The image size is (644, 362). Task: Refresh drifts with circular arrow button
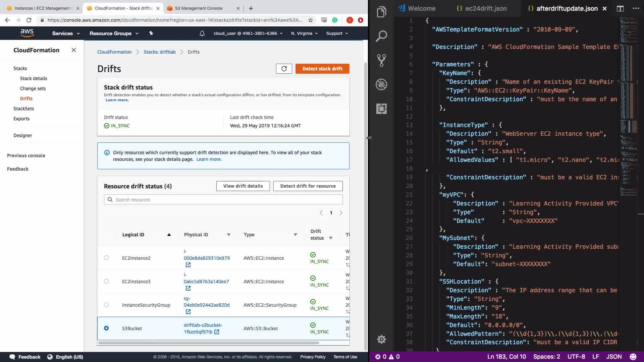pyautogui.click(x=284, y=69)
